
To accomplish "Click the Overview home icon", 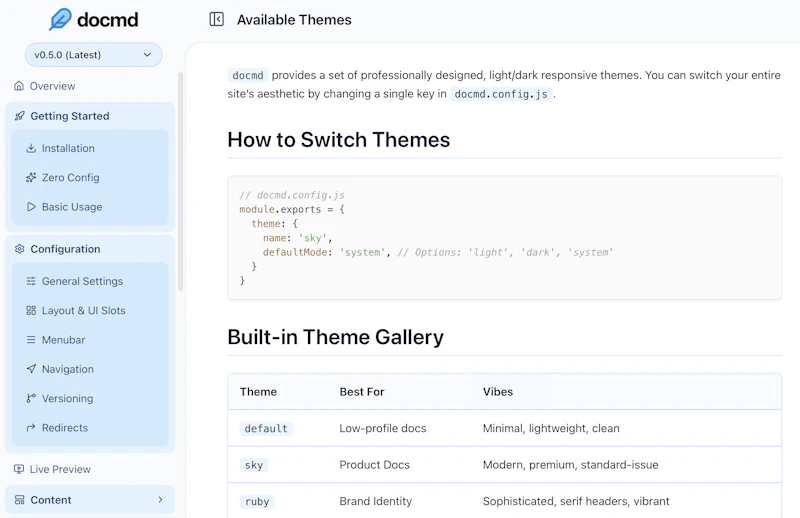I will [x=19, y=86].
